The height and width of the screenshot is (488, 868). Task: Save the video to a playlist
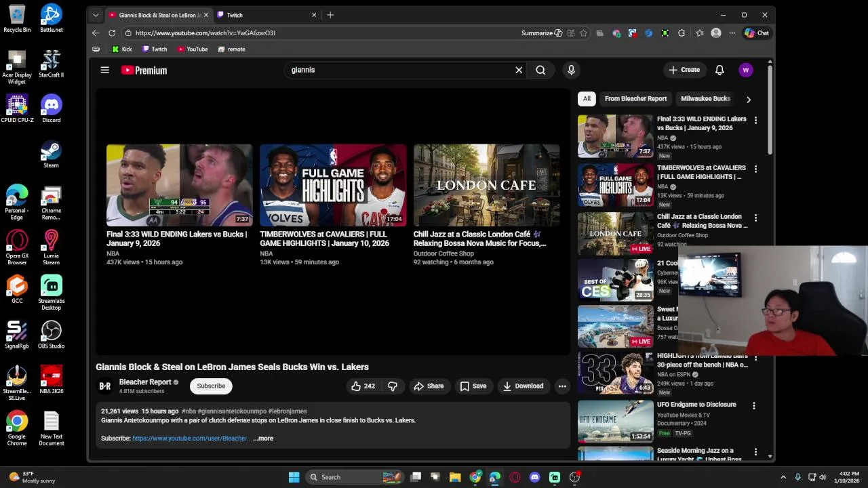point(473,386)
